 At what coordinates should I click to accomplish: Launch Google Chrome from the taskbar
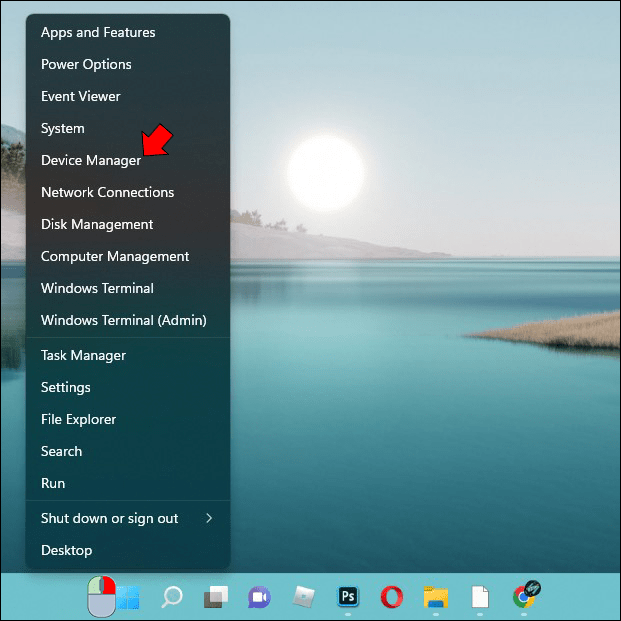pos(525,595)
